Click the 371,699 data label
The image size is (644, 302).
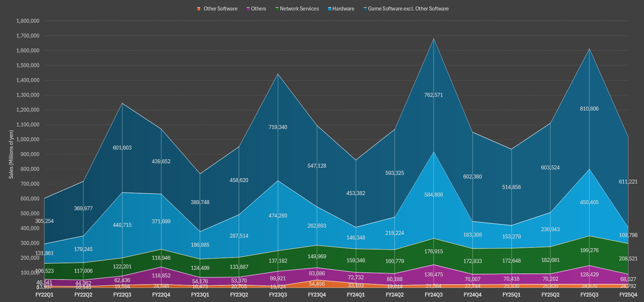point(161,221)
